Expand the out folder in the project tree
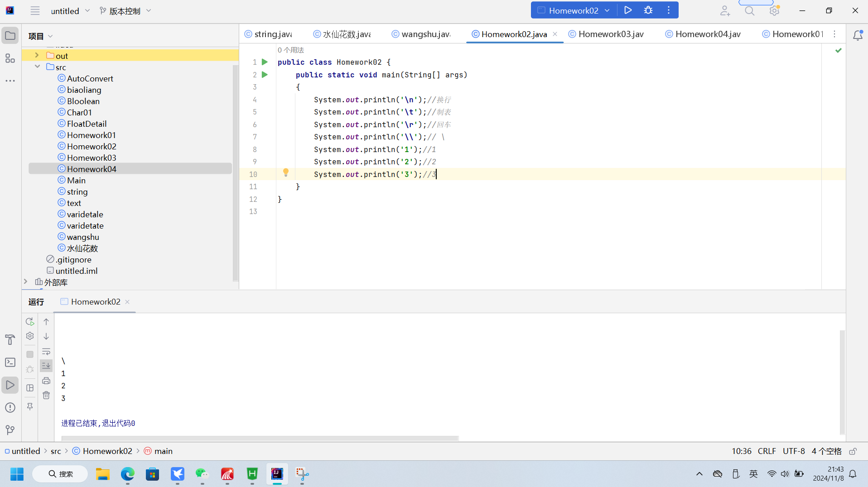Viewport: 868px width, 487px height. coord(37,55)
